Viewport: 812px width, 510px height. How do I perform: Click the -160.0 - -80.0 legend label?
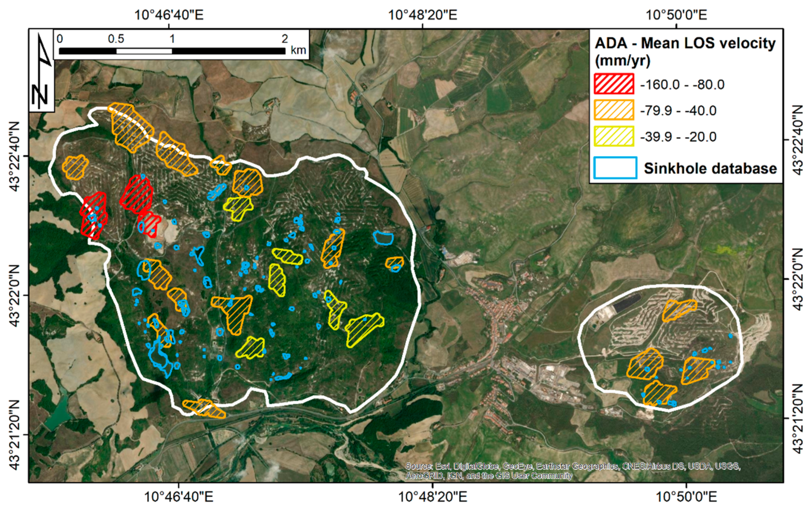click(682, 84)
